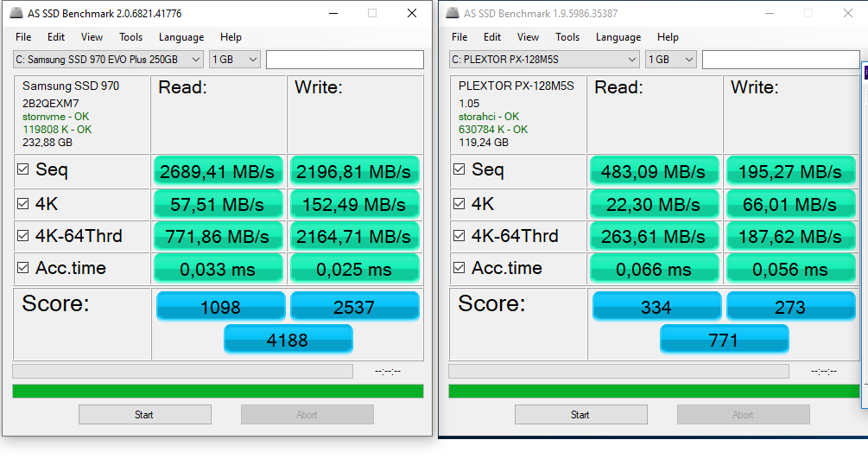Click the access time value 0,066 ms
Screen dimensions: 868x459
(655, 269)
